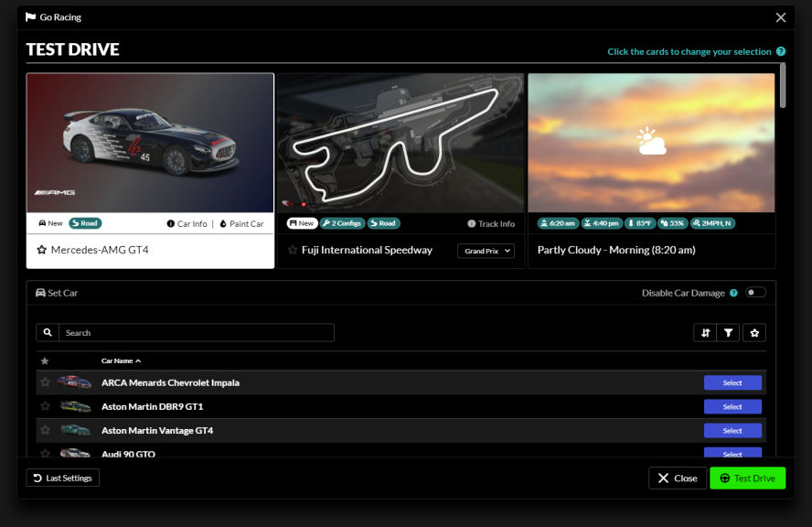Open the help question mark icon near Disable Car Damage

pyautogui.click(x=734, y=291)
